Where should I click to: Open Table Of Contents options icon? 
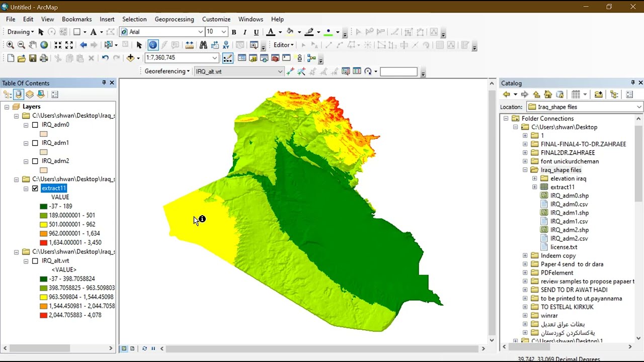54,94
